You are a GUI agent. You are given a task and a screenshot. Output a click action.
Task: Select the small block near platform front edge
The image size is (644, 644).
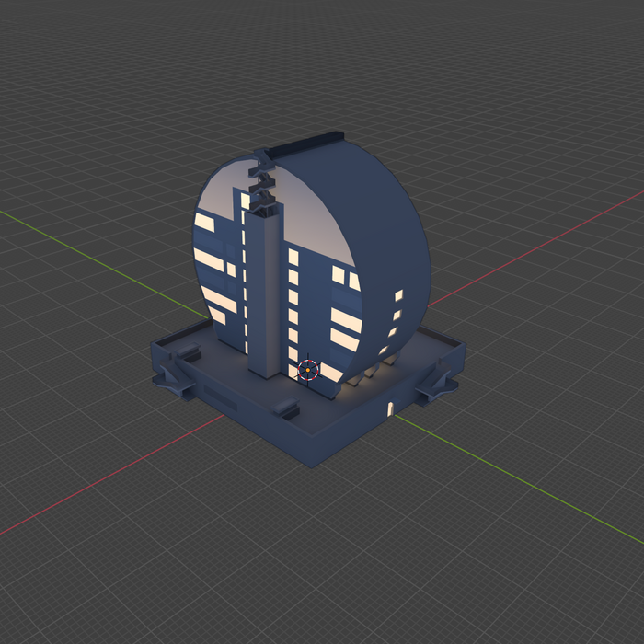[284, 408]
